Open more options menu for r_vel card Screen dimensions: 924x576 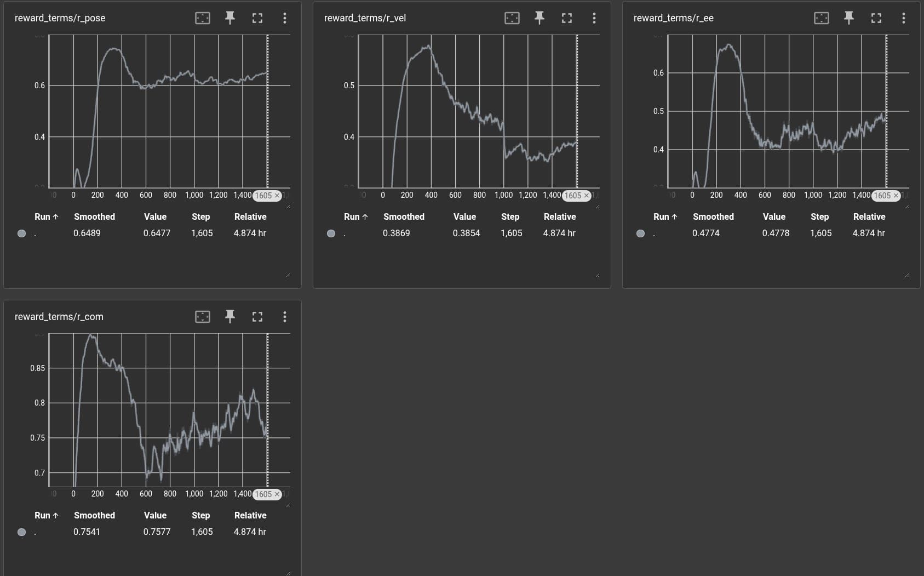[594, 18]
